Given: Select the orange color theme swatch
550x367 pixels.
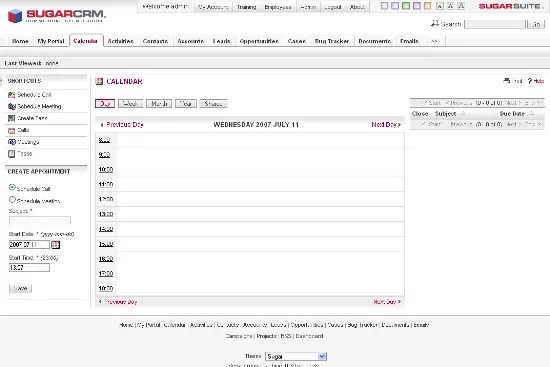Looking at the screenshot, I should point(427,6).
